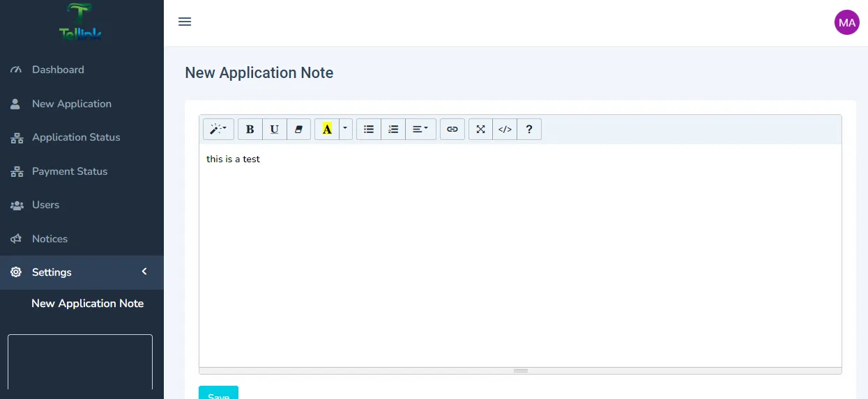868x399 pixels.
Task: Toggle the code view button
Action: point(505,130)
